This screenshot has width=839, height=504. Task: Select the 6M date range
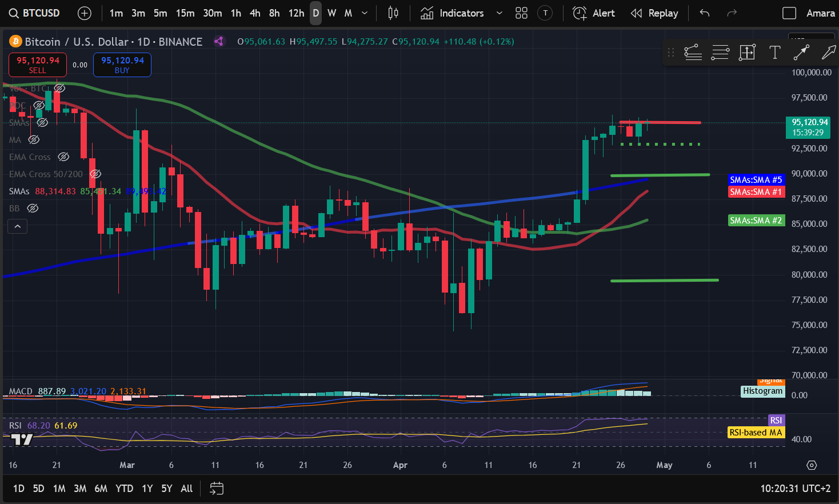101,489
